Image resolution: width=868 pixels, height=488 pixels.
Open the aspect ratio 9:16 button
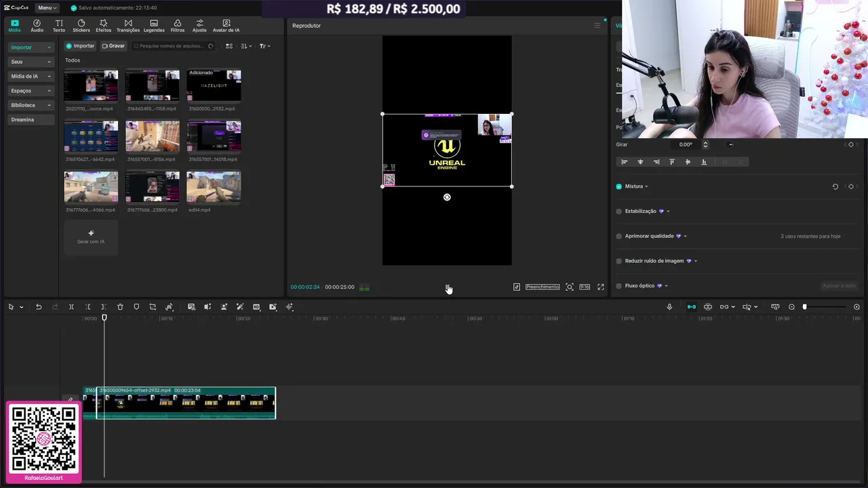pos(585,287)
